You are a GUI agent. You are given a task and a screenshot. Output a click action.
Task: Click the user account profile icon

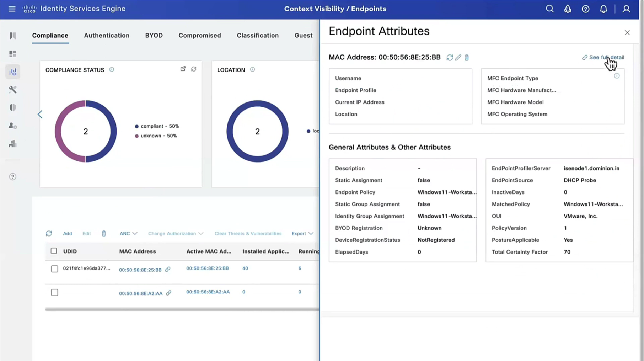pos(626,9)
